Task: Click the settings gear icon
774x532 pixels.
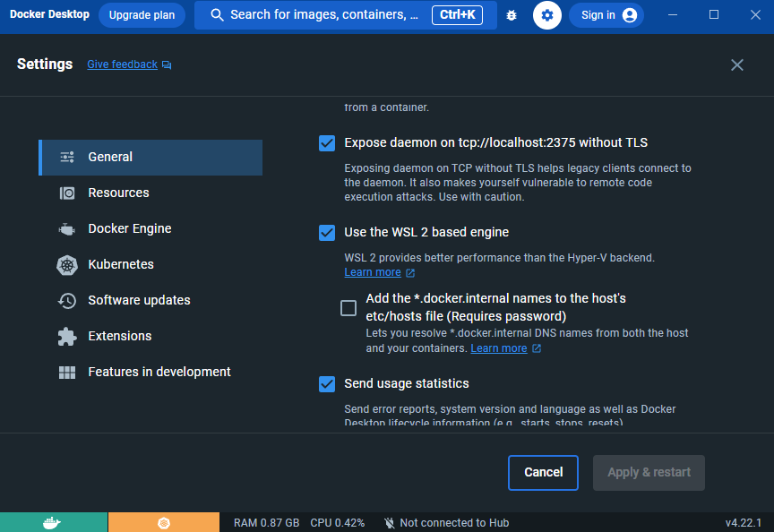Action: [547, 15]
